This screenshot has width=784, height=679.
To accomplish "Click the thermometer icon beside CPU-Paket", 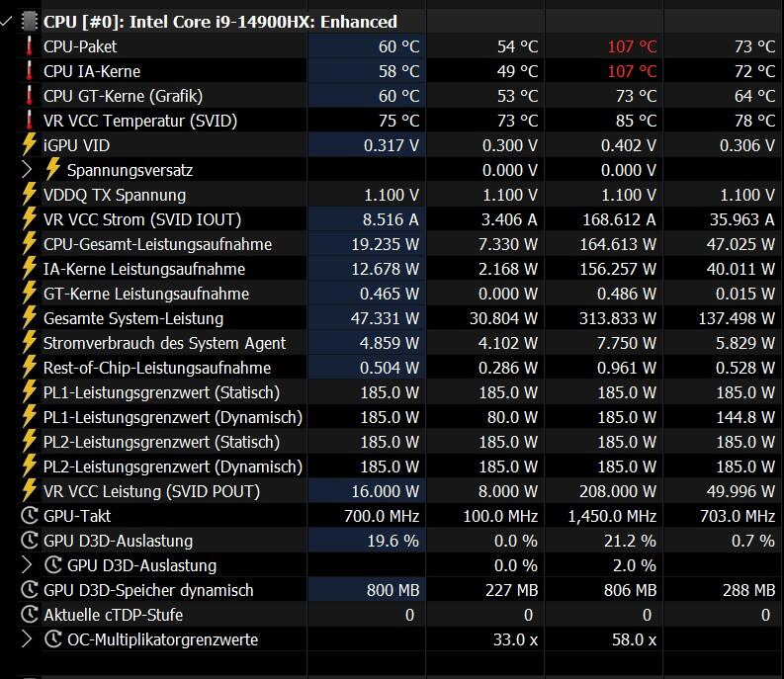I will [30, 46].
